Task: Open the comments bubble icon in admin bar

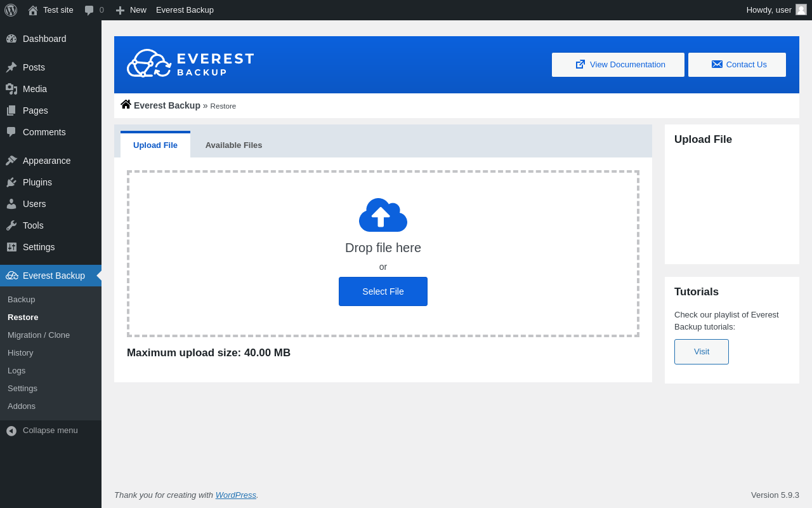Action: click(x=89, y=10)
